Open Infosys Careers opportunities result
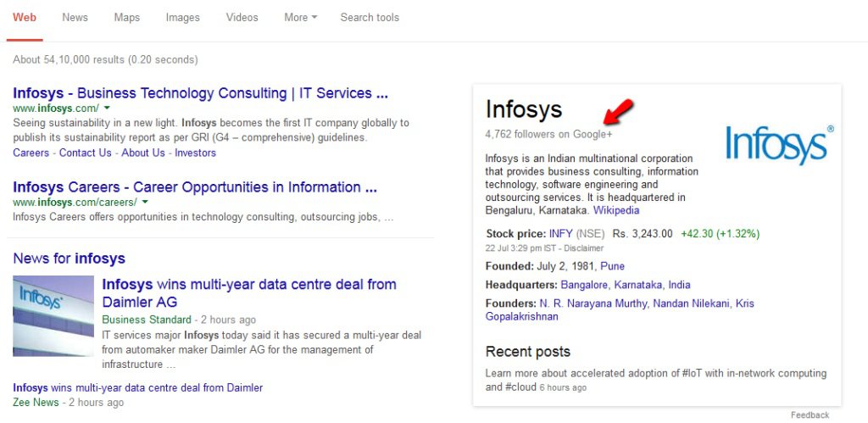This screenshot has width=868, height=423. tap(195, 187)
